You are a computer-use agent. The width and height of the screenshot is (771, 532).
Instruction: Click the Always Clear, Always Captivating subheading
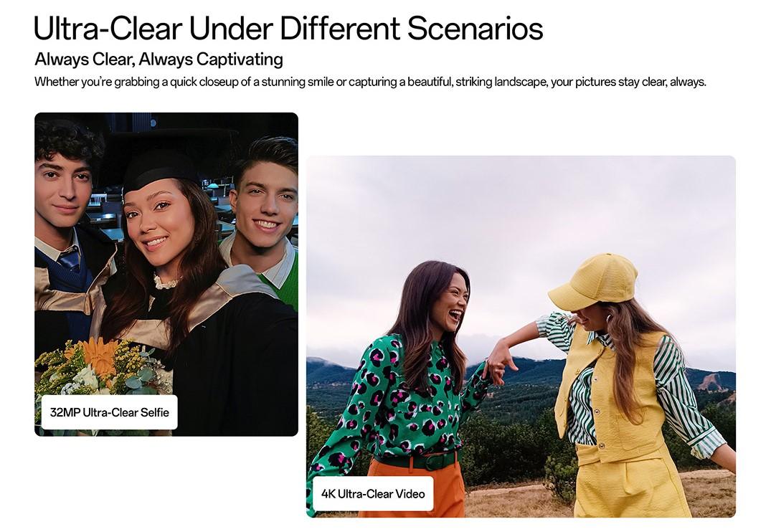pyautogui.click(x=159, y=60)
